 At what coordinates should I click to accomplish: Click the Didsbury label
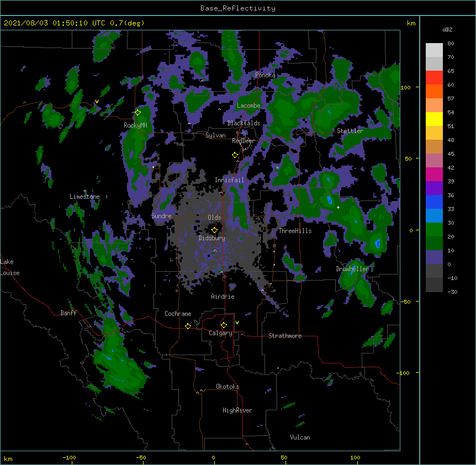click(212, 238)
